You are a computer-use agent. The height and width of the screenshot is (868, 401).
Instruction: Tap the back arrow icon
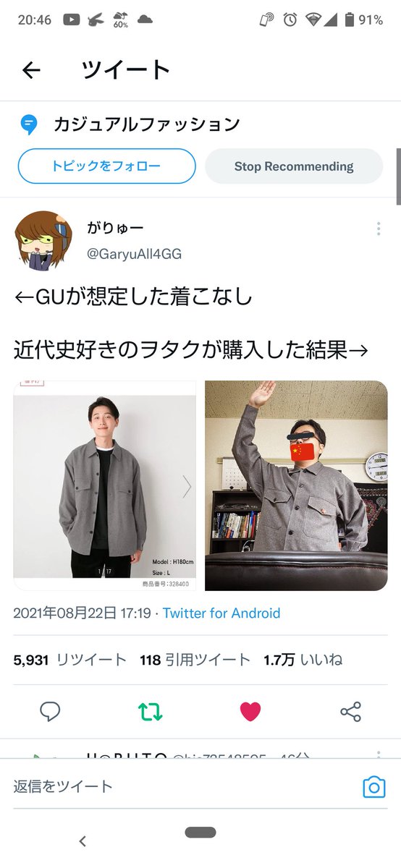coord(31,70)
